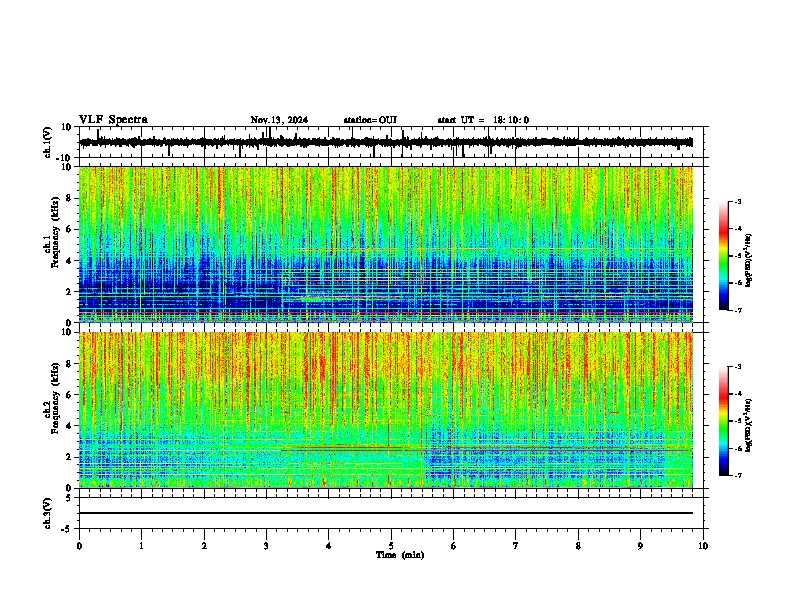The height and width of the screenshot is (612, 792).
Task: Click the "-3" top value of ch.1 colorbar
Action: 737,201
